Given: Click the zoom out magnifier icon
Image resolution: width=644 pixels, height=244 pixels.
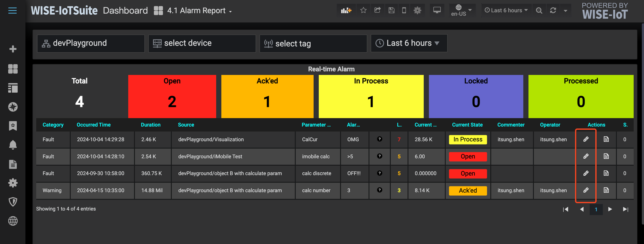Looking at the screenshot, I should pyautogui.click(x=539, y=11).
